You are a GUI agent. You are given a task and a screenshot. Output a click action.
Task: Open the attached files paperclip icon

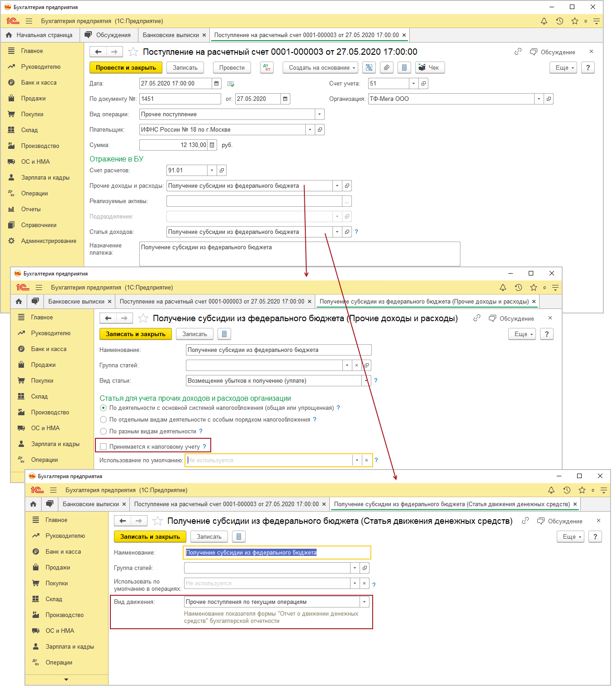pos(386,68)
